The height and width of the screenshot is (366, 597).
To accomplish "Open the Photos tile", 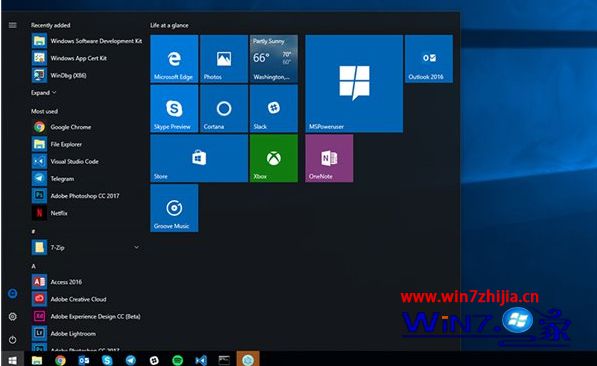I will 224,59.
